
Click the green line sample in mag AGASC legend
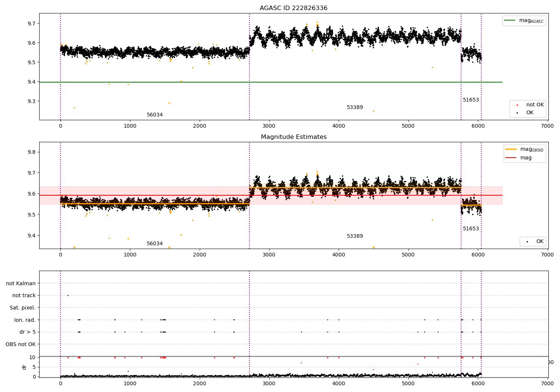pos(510,21)
